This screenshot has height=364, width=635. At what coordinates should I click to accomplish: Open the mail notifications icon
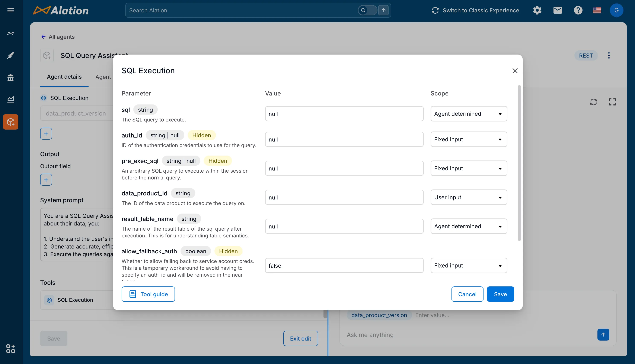tap(557, 10)
